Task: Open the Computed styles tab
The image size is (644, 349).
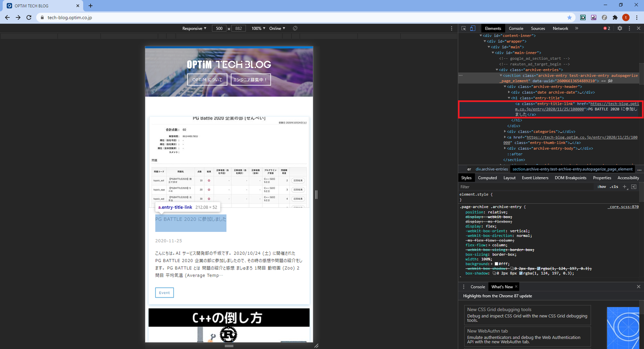Action: [x=487, y=178]
